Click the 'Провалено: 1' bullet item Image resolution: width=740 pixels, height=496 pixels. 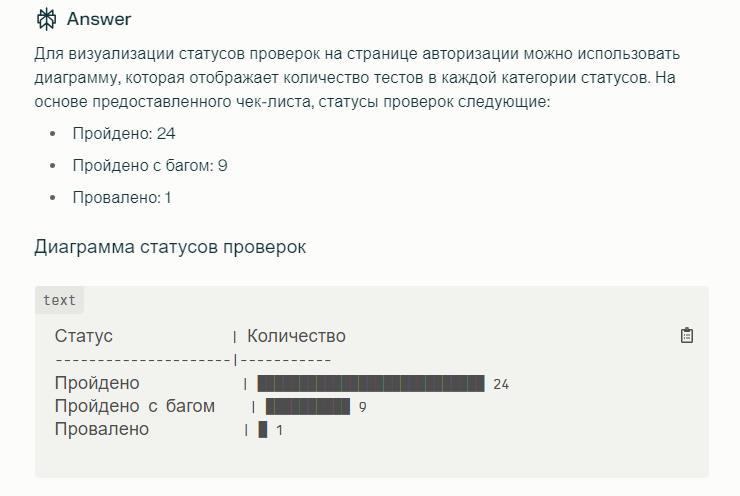[122, 197]
